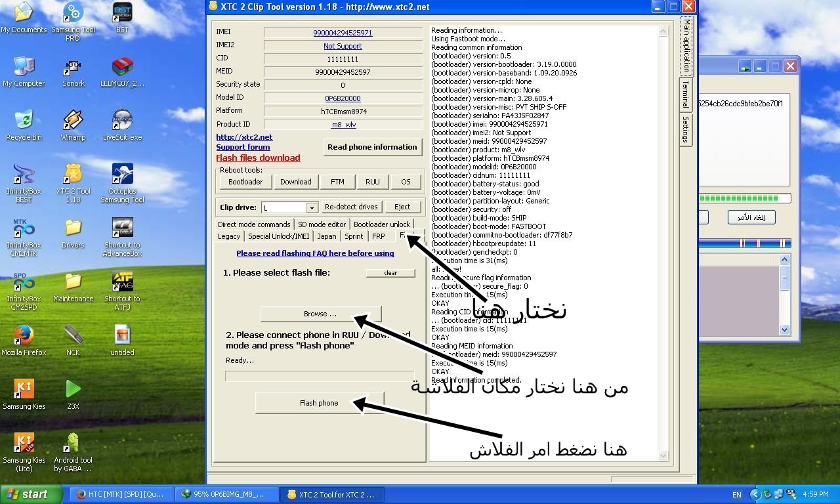Open the Settings side tab
Viewport: 840px width, 504px height.
click(x=685, y=130)
